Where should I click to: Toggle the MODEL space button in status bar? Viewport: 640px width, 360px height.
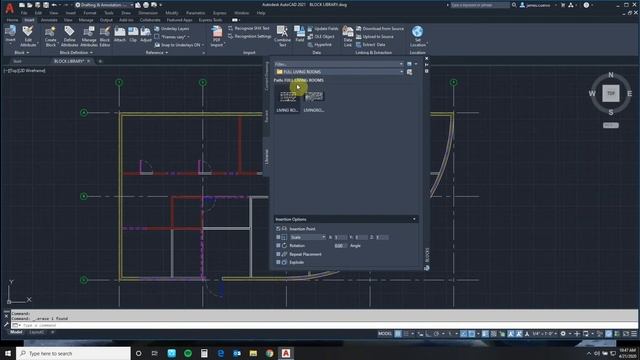pos(384,333)
